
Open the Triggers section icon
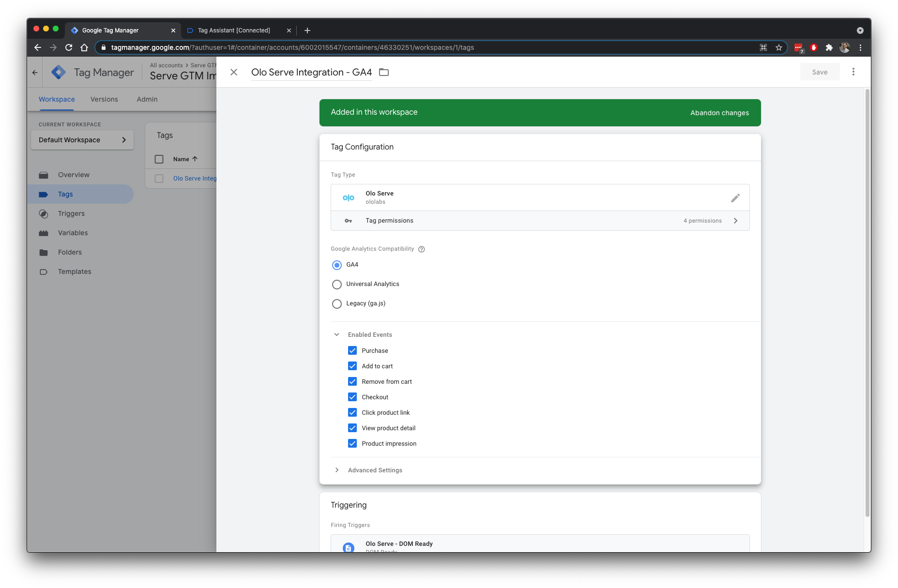pyautogui.click(x=44, y=213)
